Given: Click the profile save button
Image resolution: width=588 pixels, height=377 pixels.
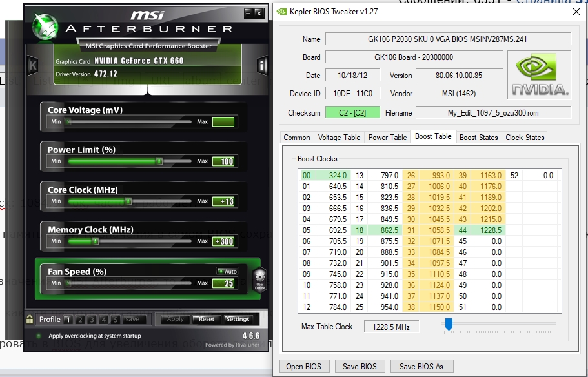Looking at the screenshot, I should (x=132, y=320).
